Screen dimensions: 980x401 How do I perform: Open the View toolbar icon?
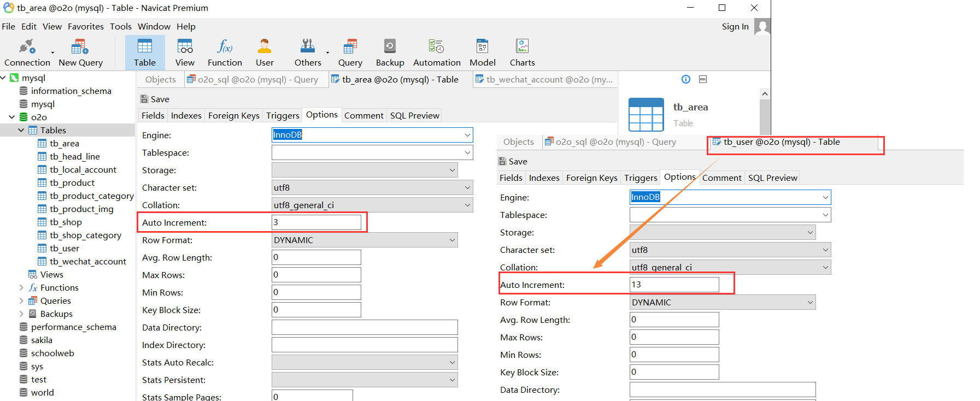click(x=185, y=46)
